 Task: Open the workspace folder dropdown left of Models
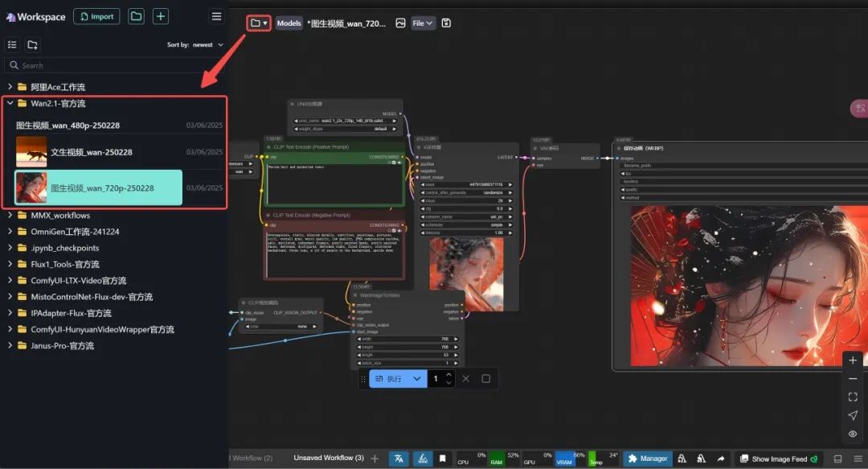coord(259,23)
